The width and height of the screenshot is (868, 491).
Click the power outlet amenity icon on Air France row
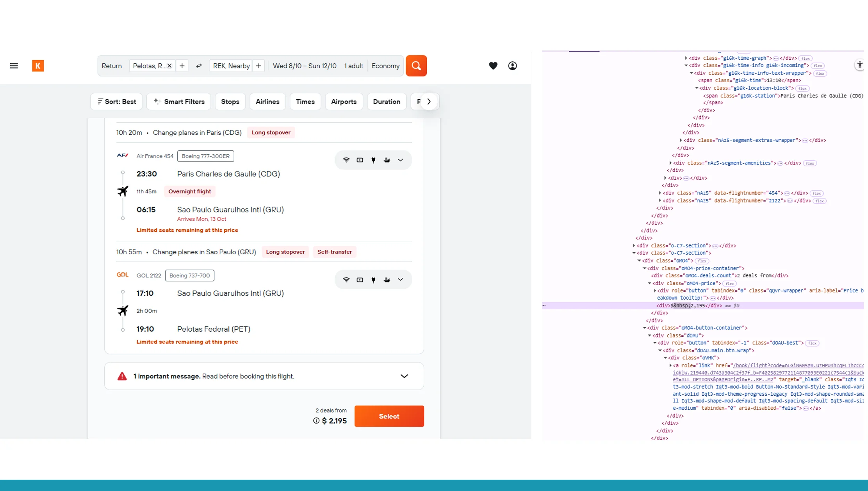point(373,160)
